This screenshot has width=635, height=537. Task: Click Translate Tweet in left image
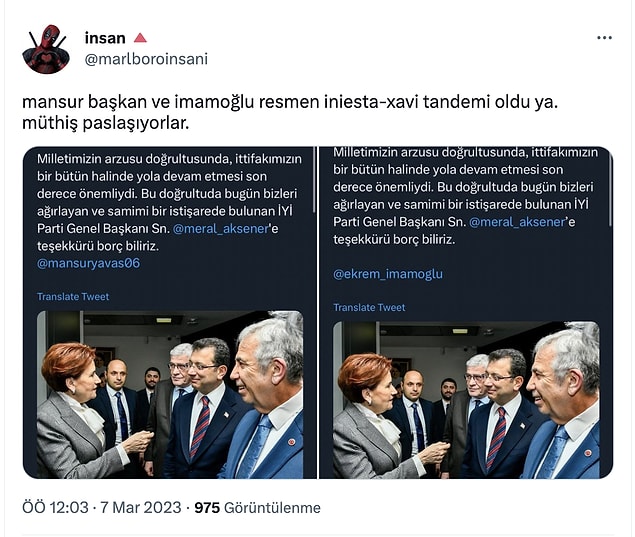[73, 297]
